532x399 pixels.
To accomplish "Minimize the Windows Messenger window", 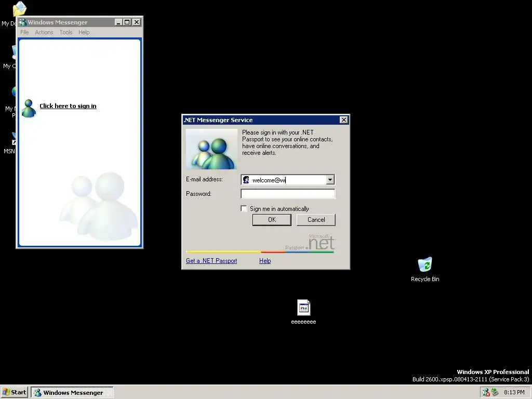I will point(118,22).
